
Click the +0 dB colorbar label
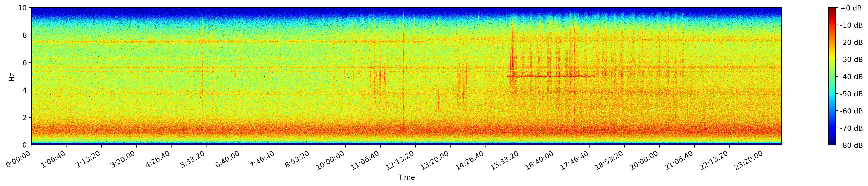pos(851,8)
